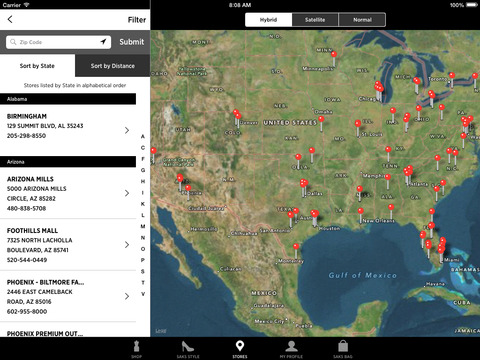Switch map to Satellite view
This screenshot has height=360, width=480.
click(315, 20)
